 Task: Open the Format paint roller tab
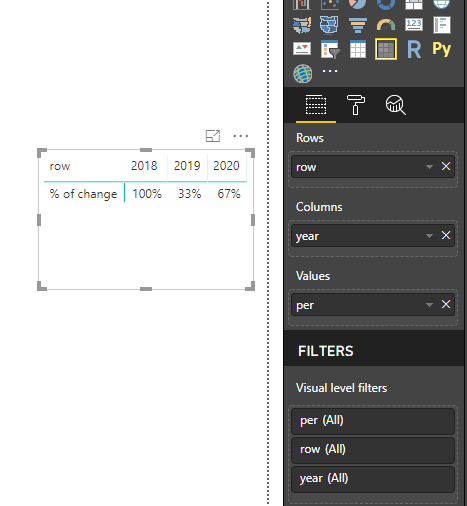[356, 105]
